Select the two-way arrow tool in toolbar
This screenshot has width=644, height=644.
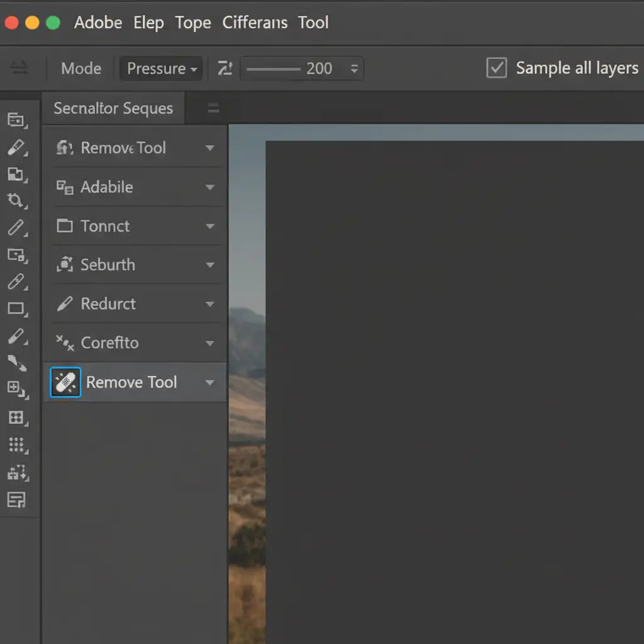[x=16, y=363]
